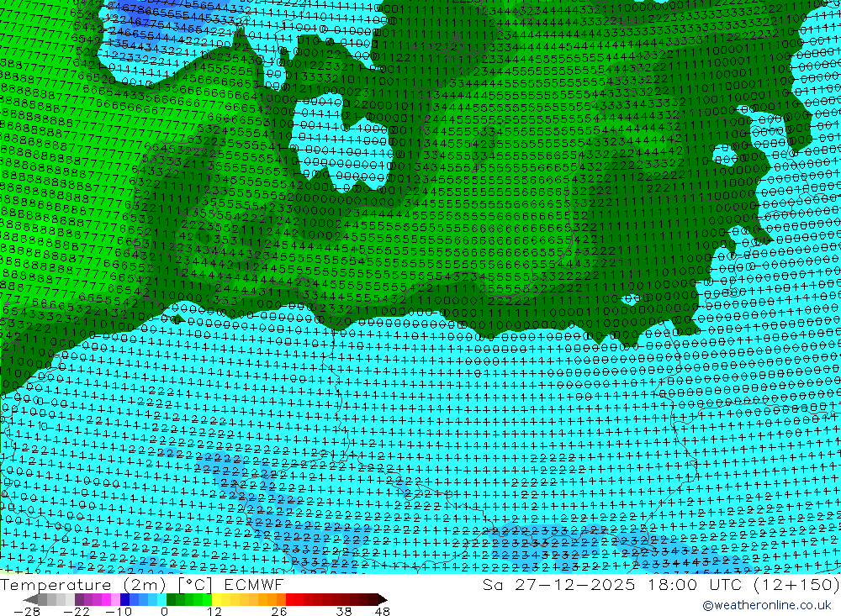
Task: Click the gray left arrow of color scale
Action: 30,599
